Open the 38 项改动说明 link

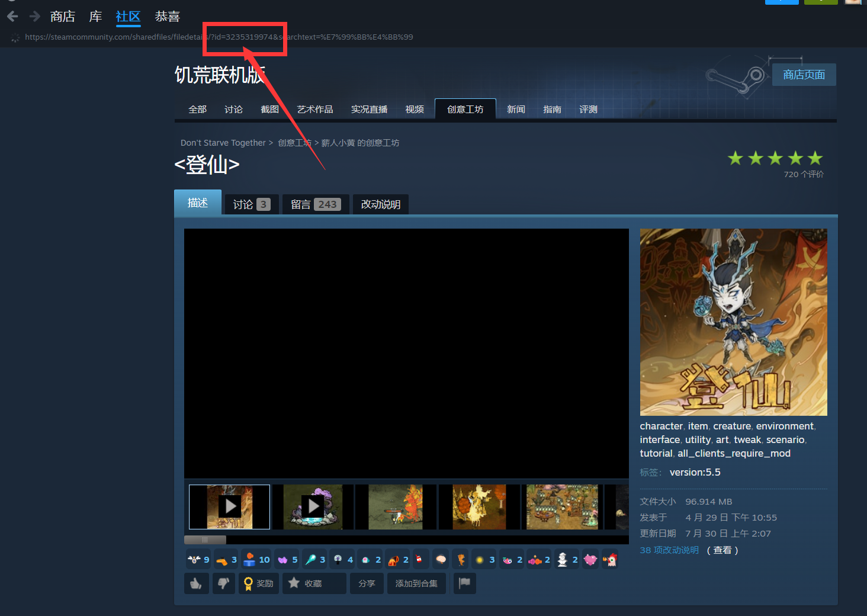coord(669,550)
